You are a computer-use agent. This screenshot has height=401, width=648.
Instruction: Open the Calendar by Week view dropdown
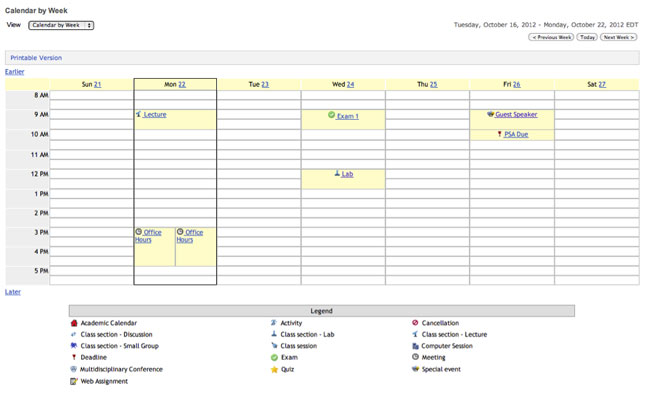pos(61,25)
